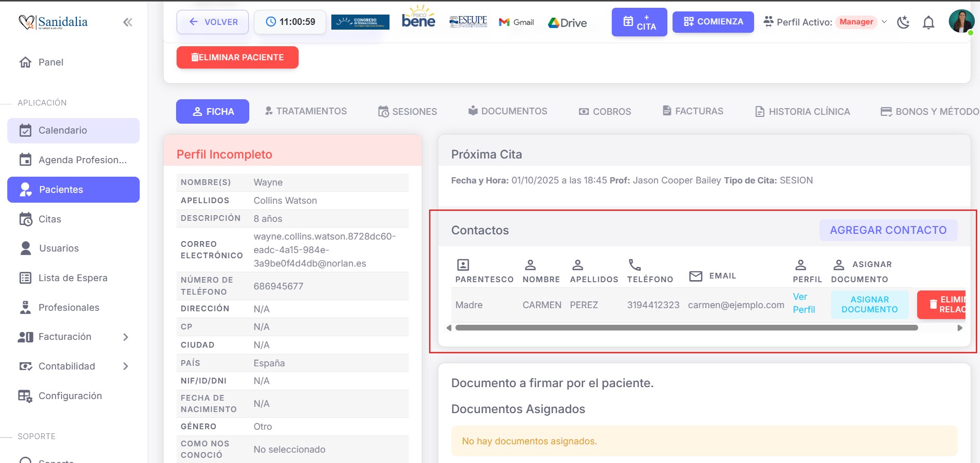Open the ESEUPE logo link

pyautogui.click(x=468, y=21)
